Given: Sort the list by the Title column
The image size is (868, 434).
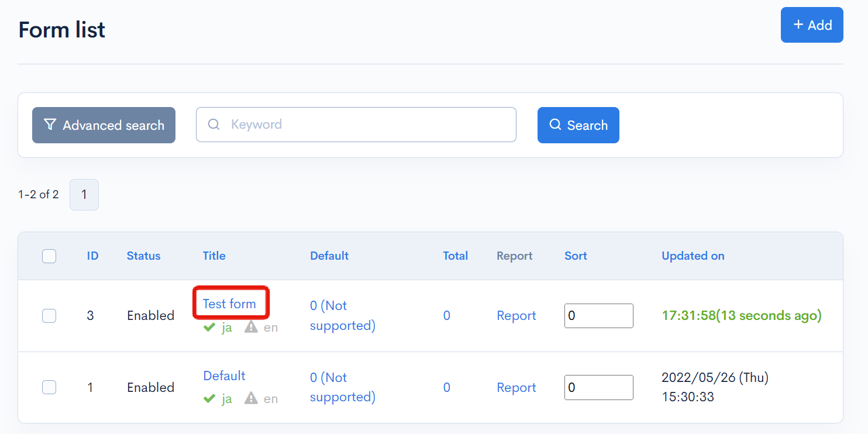Looking at the screenshot, I should tap(214, 256).
